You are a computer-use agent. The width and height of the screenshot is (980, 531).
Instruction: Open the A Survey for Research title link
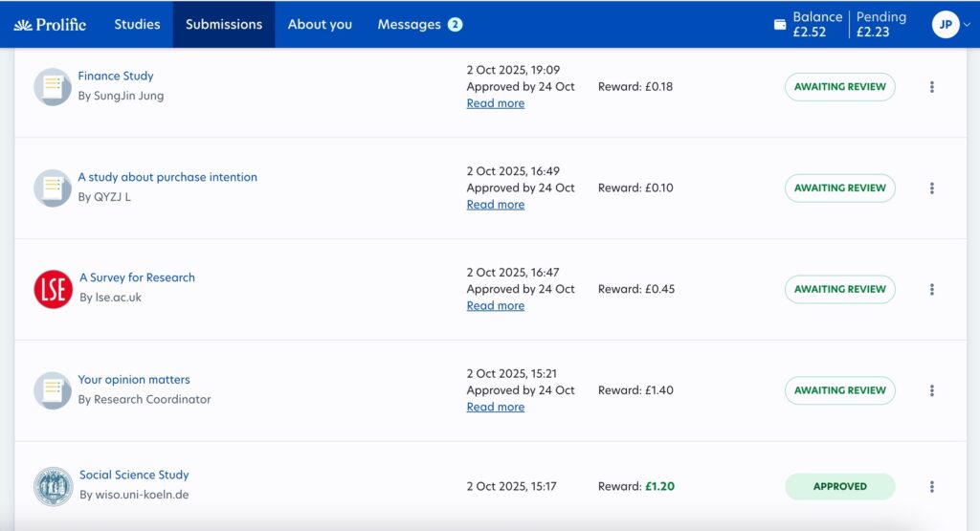[x=137, y=277]
